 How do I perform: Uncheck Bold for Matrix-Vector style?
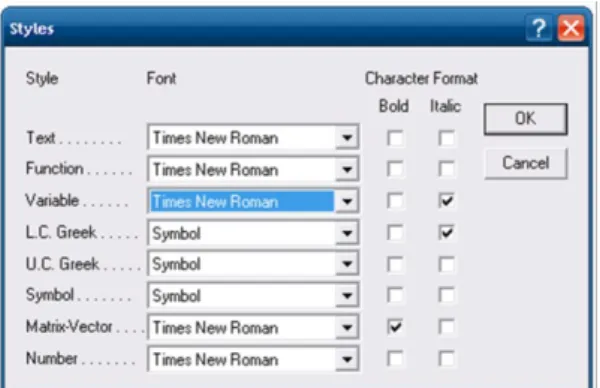click(395, 327)
